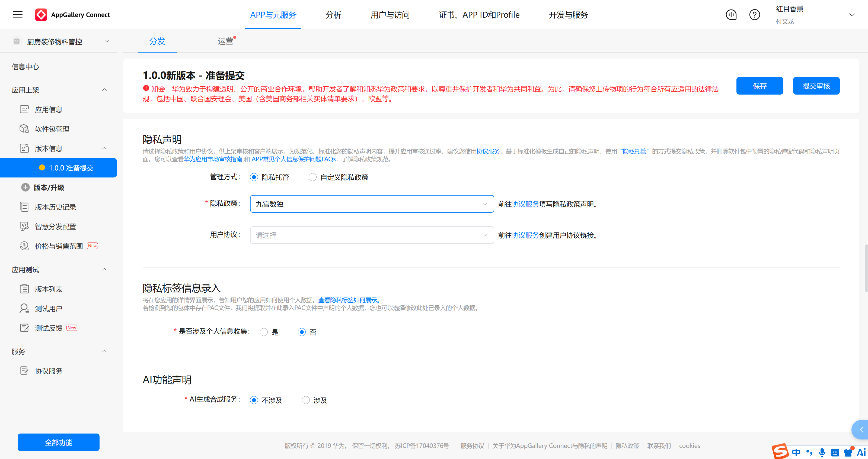868x459 pixels.
Task: Select 否 for personal information collection
Action: [302, 332]
